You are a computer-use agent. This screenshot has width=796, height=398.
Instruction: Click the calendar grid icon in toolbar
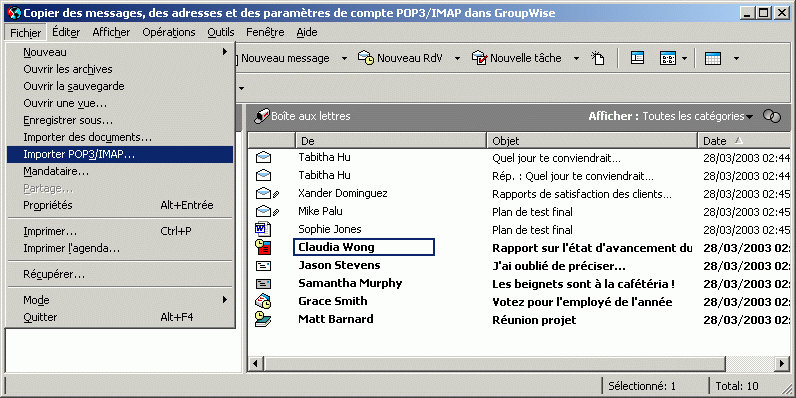click(x=713, y=58)
